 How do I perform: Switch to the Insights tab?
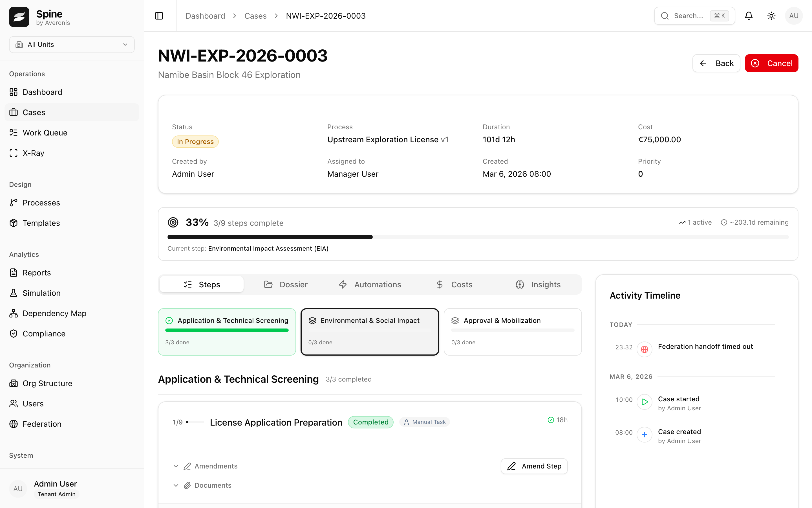(x=538, y=284)
